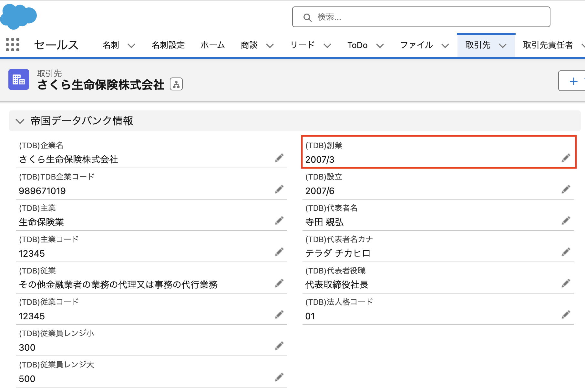Edit (TDB)法人格コード pencil icon
This screenshot has width=585, height=392.
pos(566,315)
